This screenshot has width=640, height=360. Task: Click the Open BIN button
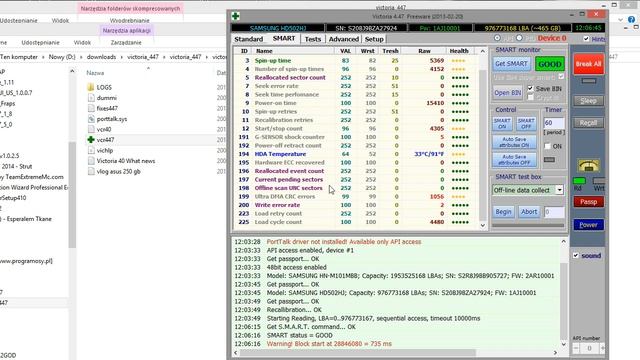507,93
